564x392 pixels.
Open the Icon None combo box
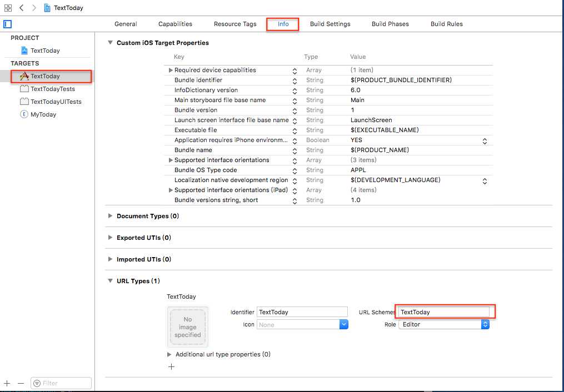tap(302, 324)
